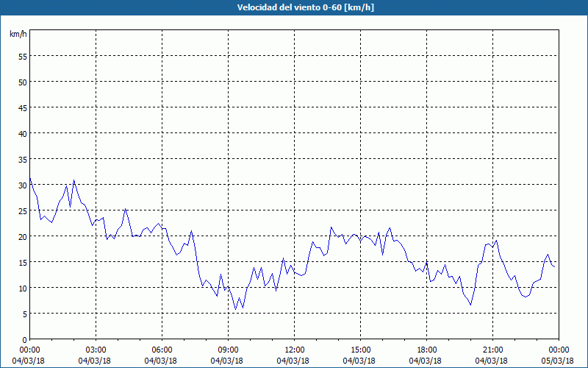Click the 06:00 time axis label

pyautogui.click(x=162, y=350)
